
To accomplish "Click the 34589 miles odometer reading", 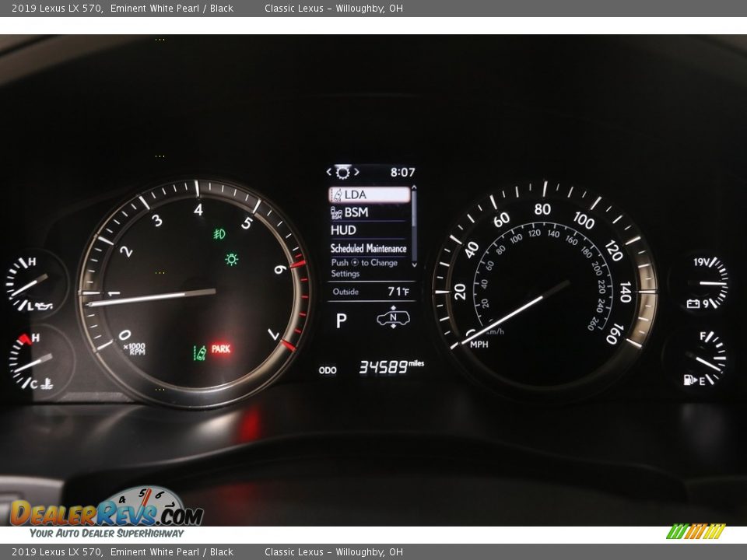I will click(391, 366).
